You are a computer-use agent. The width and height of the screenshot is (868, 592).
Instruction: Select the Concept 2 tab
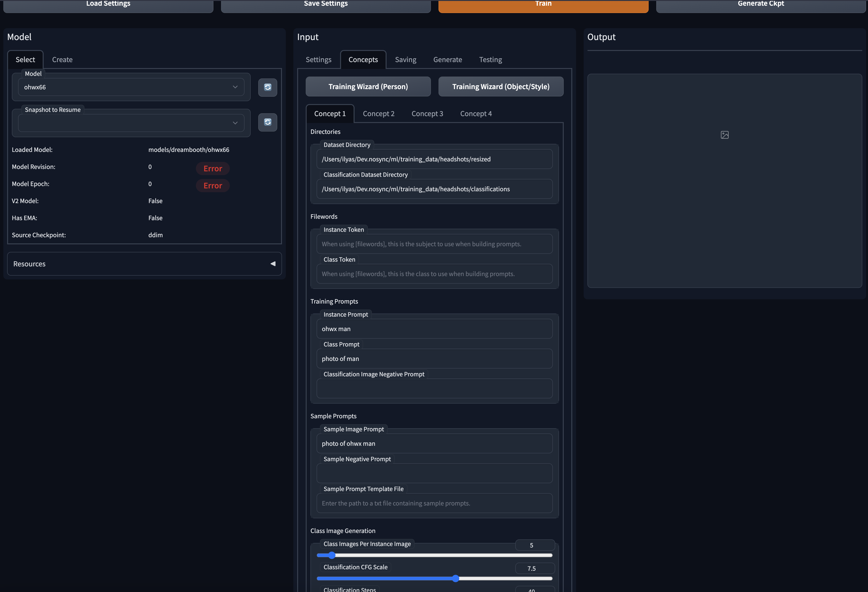378,114
